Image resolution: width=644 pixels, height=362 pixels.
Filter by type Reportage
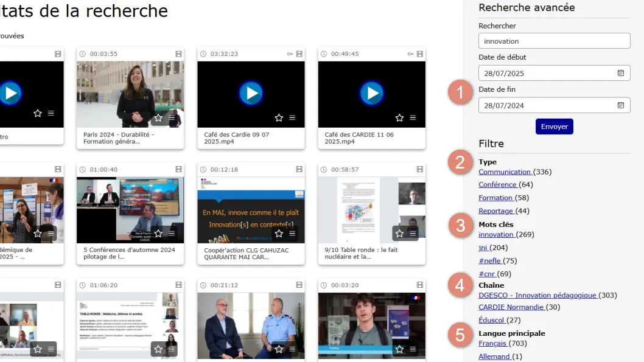[496, 211]
